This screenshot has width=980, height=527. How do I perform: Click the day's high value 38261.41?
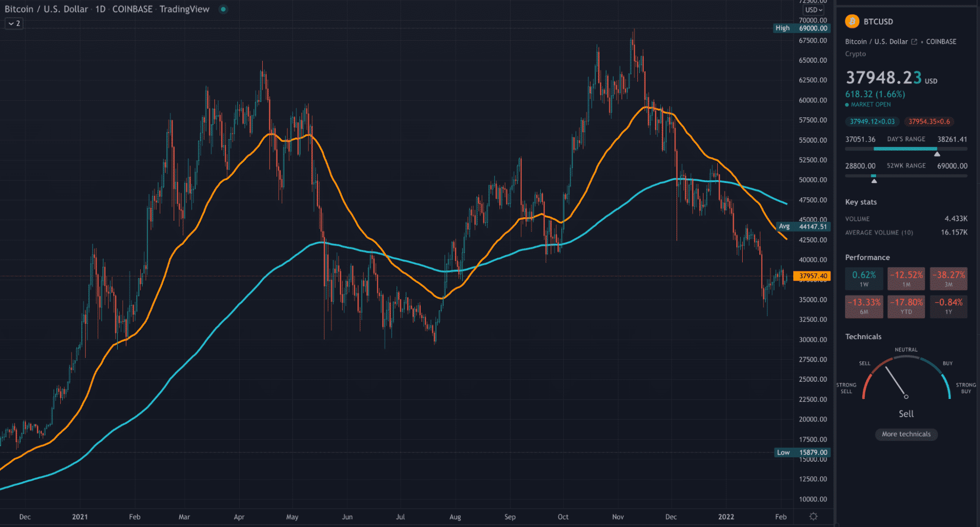(x=952, y=139)
